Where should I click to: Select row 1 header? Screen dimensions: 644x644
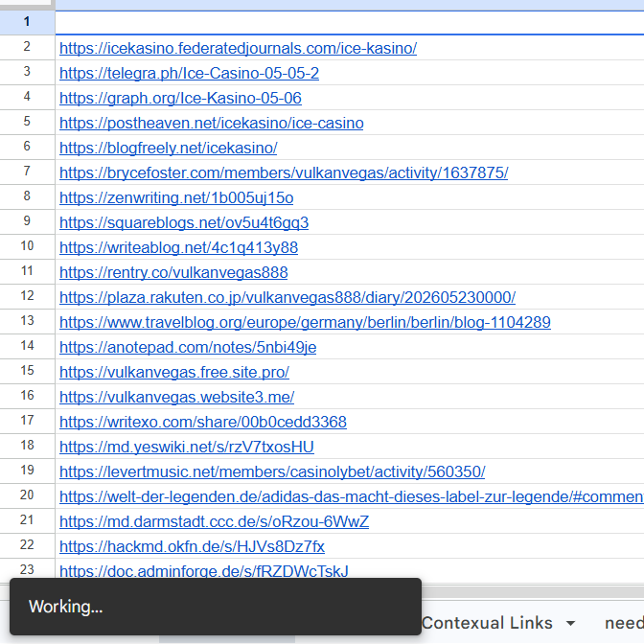[x=27, y=22]
